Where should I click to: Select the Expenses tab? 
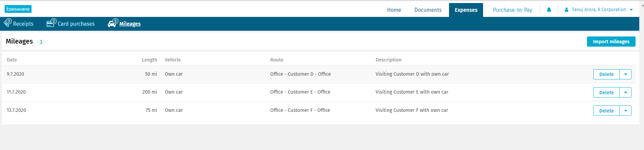(x=466, y=10)
